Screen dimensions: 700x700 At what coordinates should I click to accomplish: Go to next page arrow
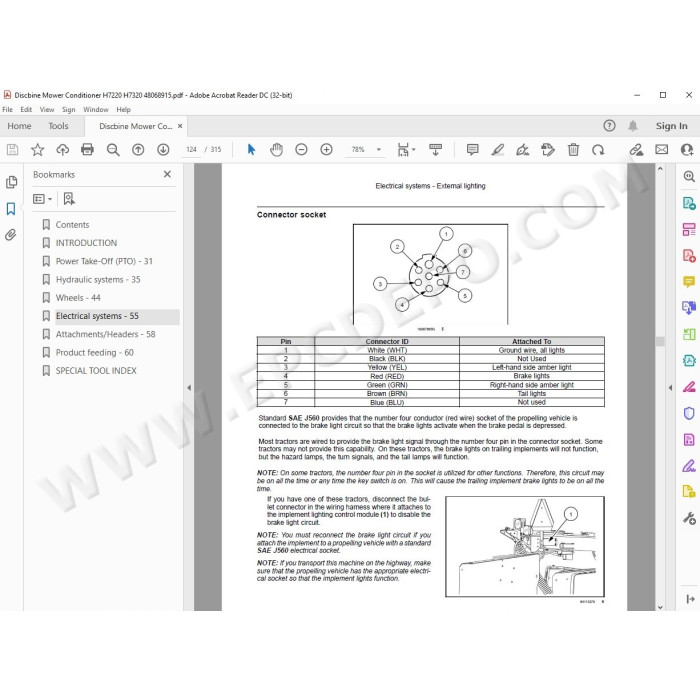163,150
